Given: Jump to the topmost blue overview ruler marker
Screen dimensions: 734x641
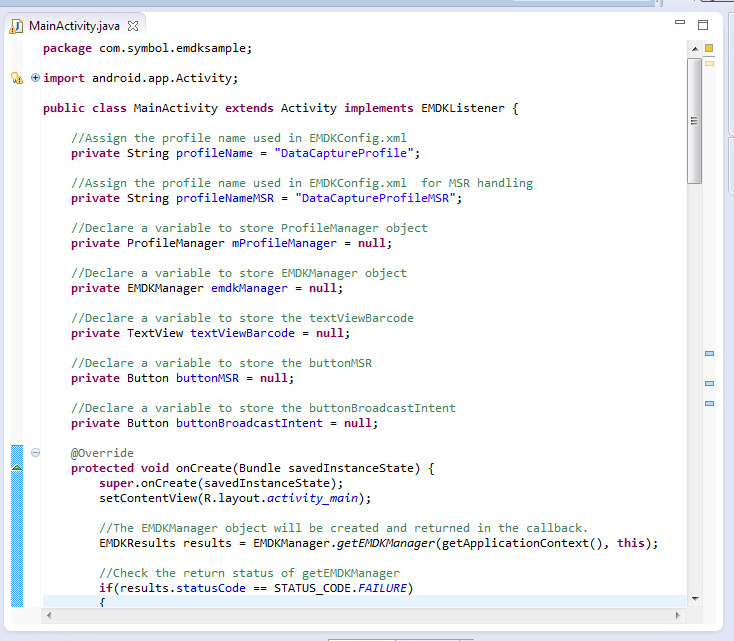Looking at the screenshot, I should 709,354.
